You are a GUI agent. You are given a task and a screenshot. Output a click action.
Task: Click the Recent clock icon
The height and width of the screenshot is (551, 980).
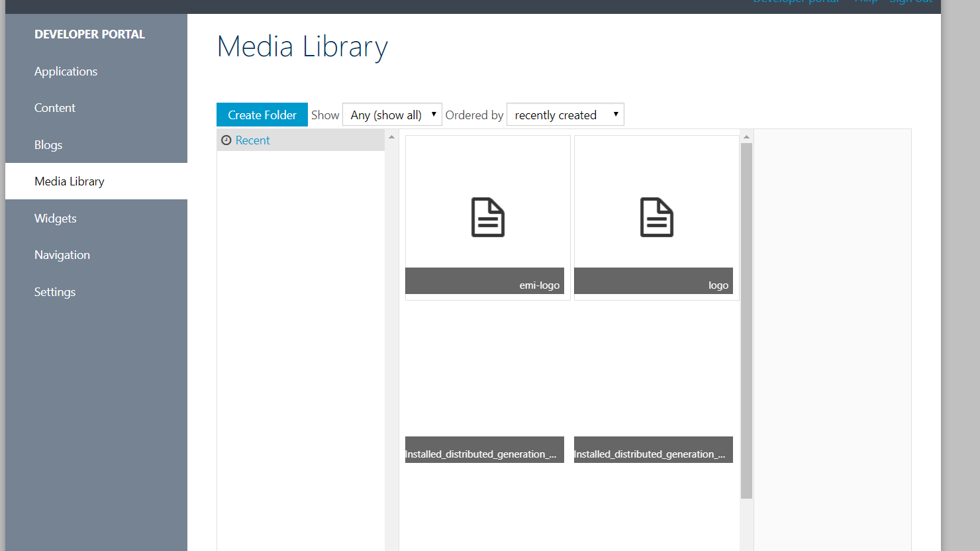[x=226, y=140]
